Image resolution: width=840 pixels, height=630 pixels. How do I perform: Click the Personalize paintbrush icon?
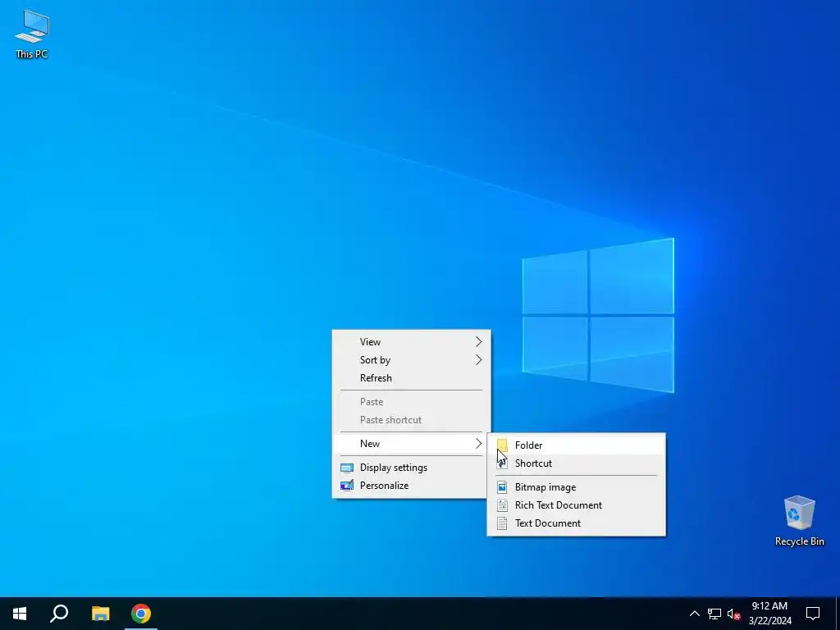(x=347, y=486)
